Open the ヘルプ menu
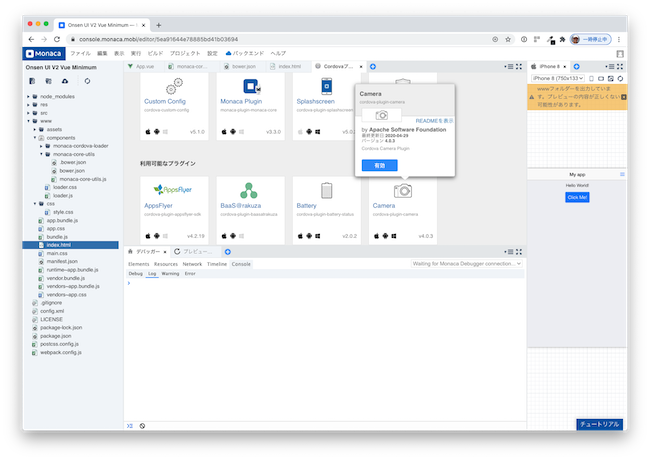Viewport: 650px width, 460px height. tap(278, 53)
